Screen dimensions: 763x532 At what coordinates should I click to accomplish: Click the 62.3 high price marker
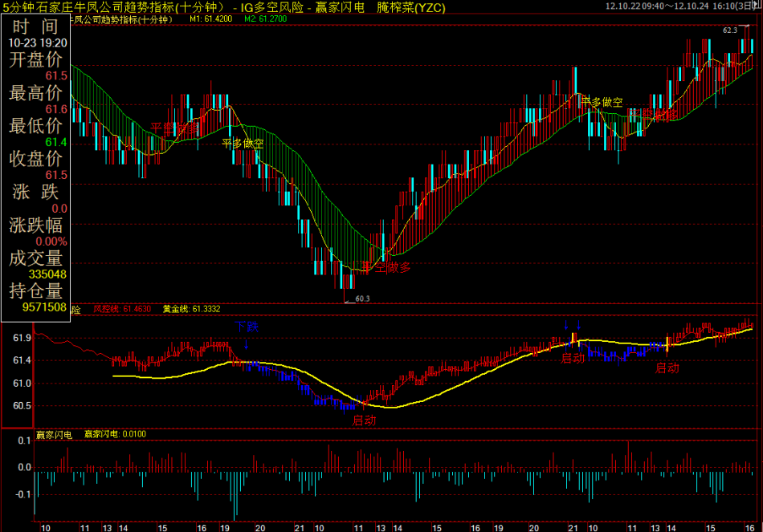pos(729,30)
